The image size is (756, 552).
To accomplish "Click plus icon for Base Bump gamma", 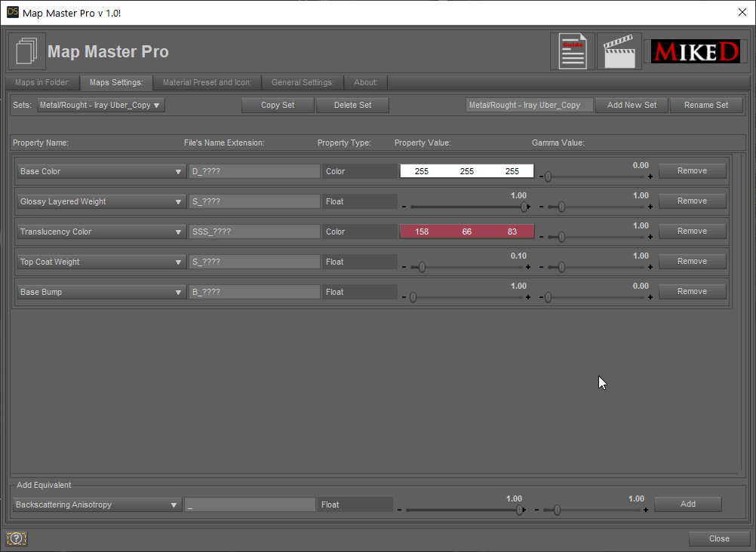I will [650, 297].
